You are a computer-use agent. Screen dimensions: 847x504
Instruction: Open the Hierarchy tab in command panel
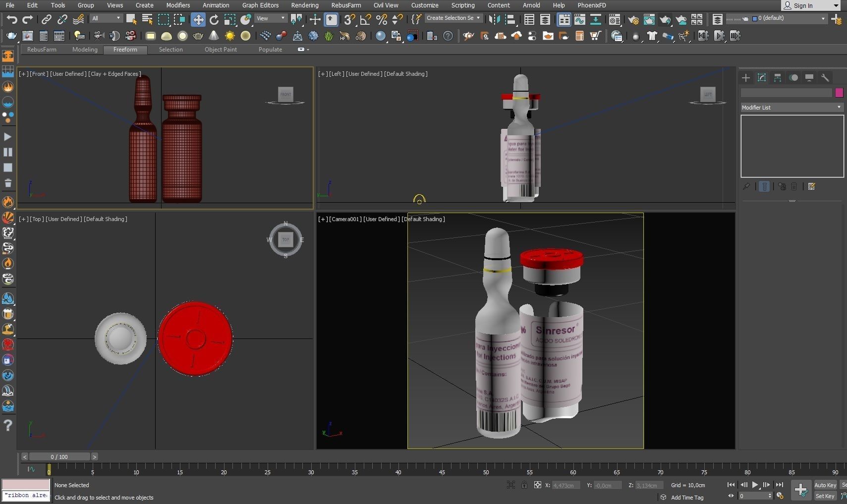(x=778, y=78)
